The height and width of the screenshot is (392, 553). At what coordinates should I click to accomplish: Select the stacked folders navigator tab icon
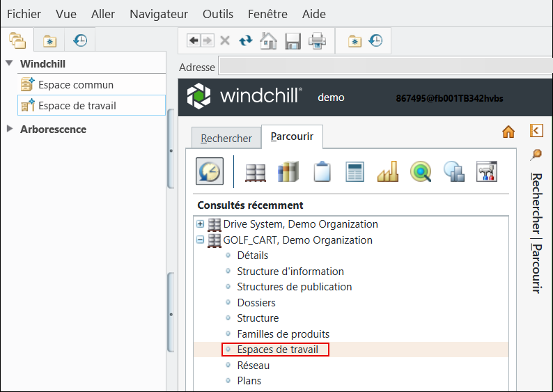coord(17,40)
